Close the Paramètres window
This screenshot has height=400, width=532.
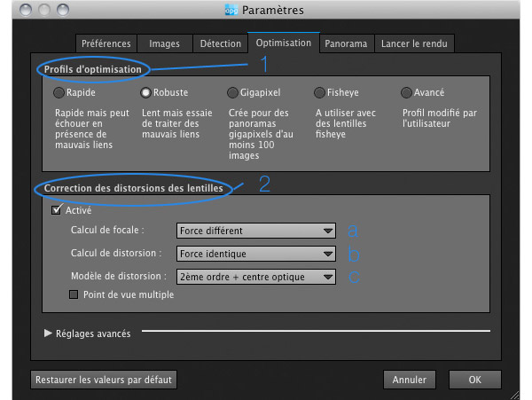[x=26, y=10]
